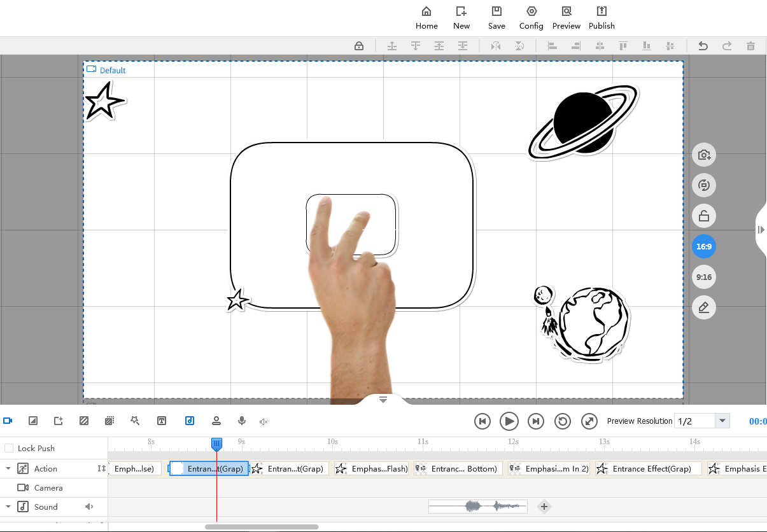Image resolution: width=767 pixels, height=532 pixels.
Task: Select the Text tool in the bottom toolbar
Action: tap(162, 421)
